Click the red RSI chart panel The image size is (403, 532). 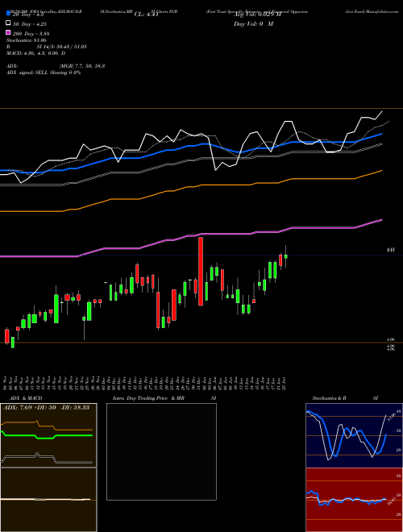tap(354, 500)
